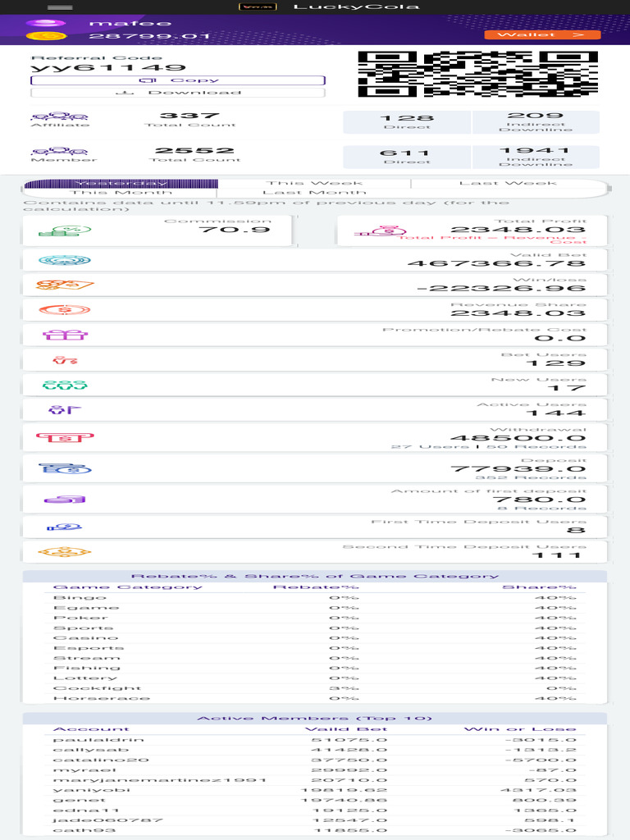Viewport: 630px width, 840px height.
Task: Select the Yesterday tab
Action: pos(121,183)
